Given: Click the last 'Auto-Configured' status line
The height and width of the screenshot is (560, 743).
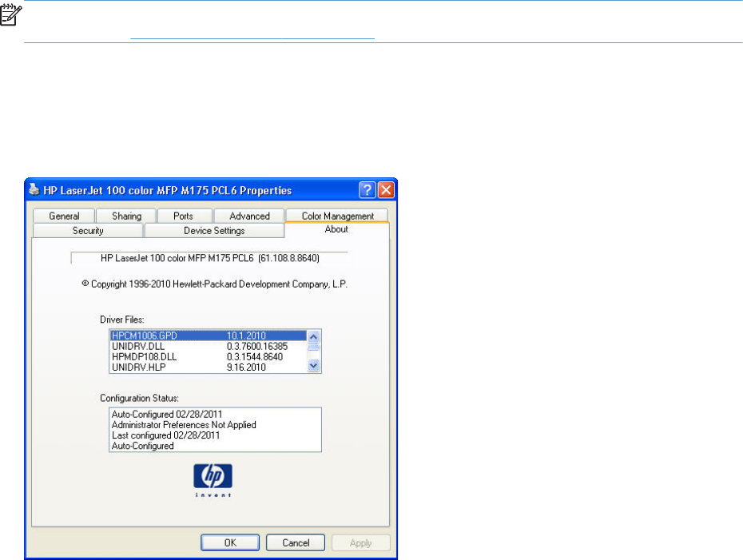Looking at the screenshot, I should pyautogui.click(x=143, y=446).
